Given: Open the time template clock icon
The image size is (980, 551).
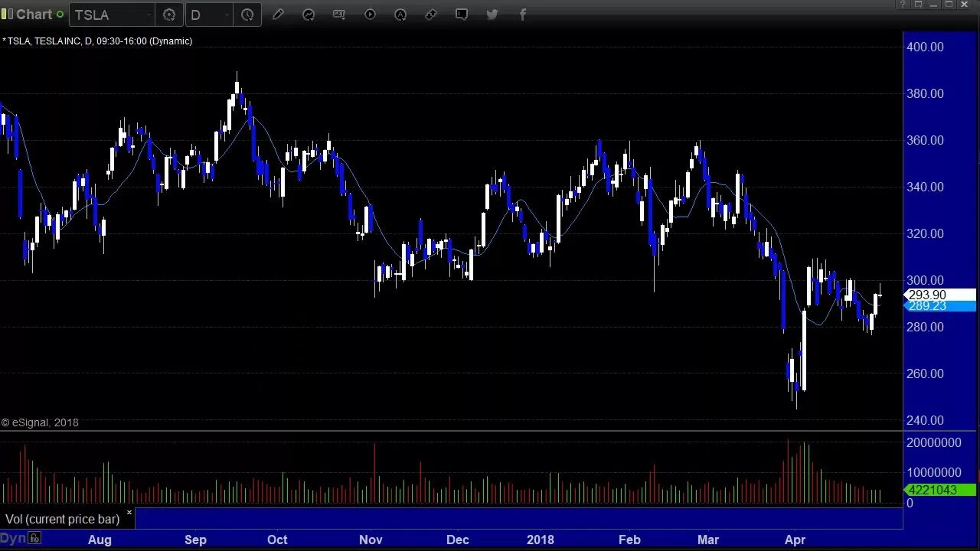Looking at the screenshot, I should [x=247, y=15].
